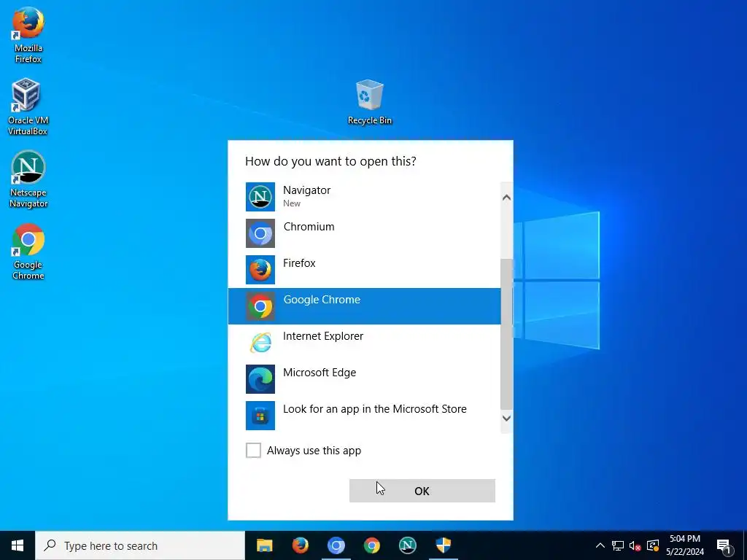
Task: Click the app list scrollbar thumb
Action: pyautogui.click(x=507, y=334)
